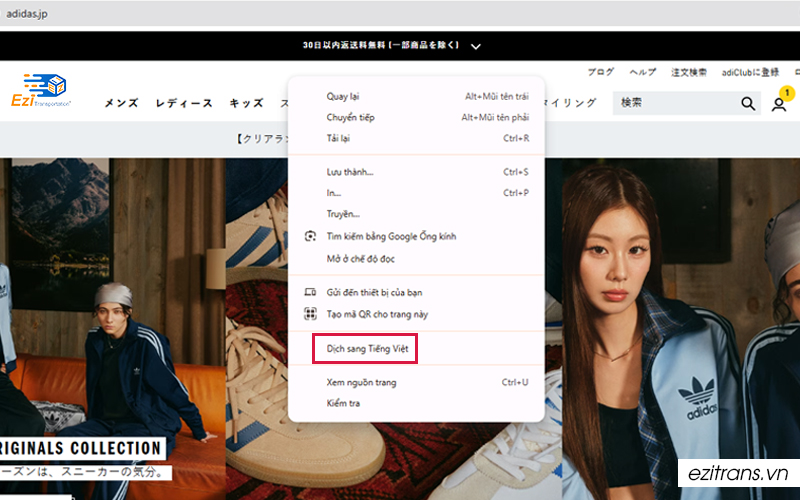
Task: Click the search magnifier icon
Action: 748,104
